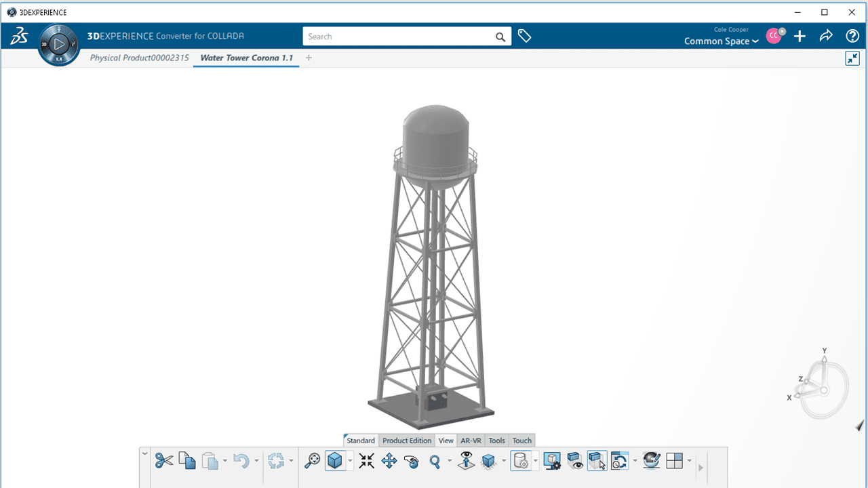This screenshot has height=488, width=868.
Task: Click the Normal View eye icon
Action: (466, 462)
